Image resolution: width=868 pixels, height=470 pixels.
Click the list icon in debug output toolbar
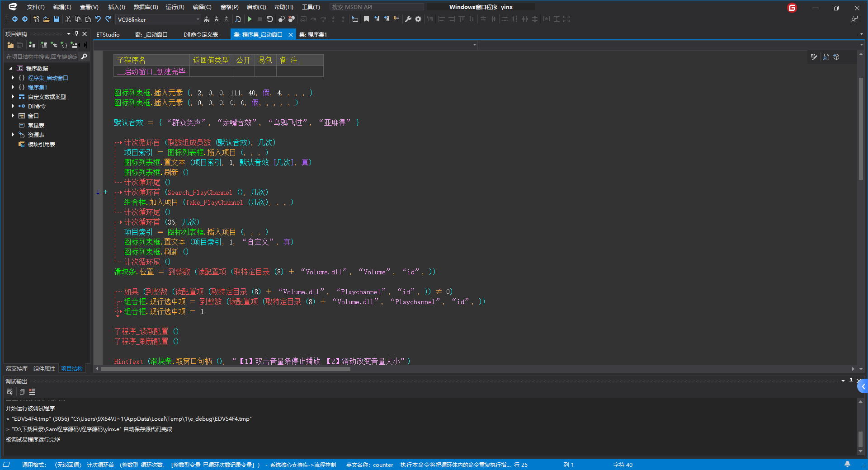(32, 392)
